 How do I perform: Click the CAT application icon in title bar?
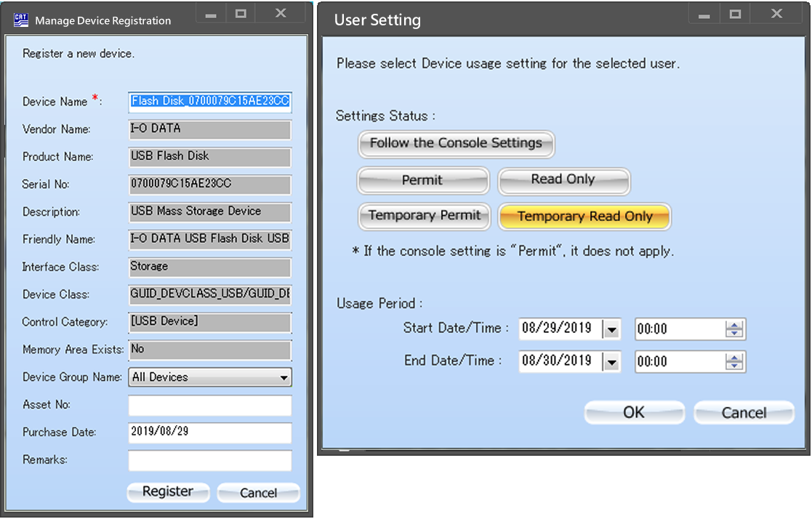(21, 20)
